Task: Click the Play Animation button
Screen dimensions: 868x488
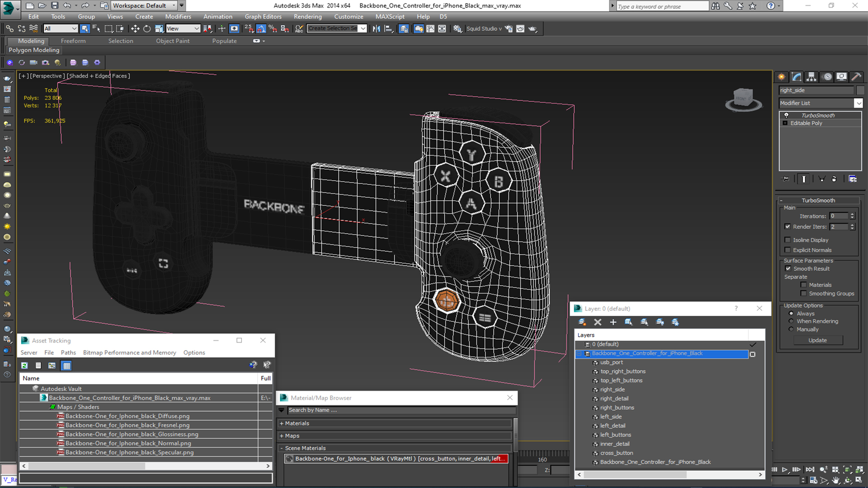Action: tap(785, 470)
